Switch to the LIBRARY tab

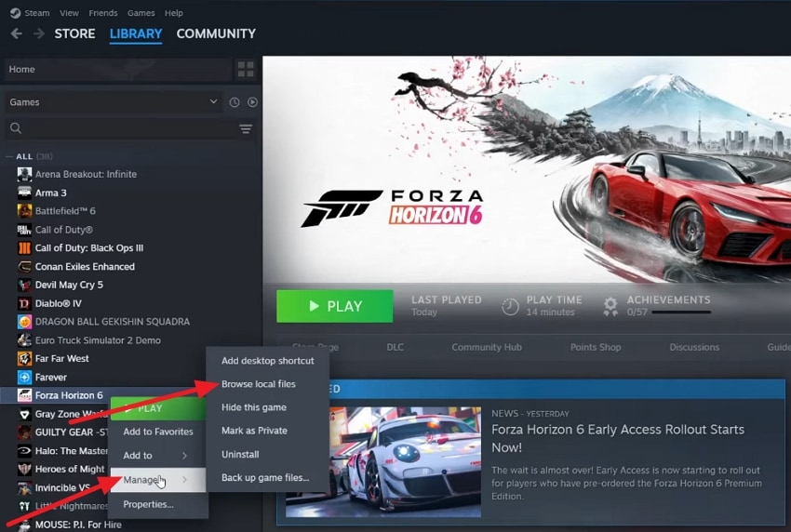coord(136,33)
